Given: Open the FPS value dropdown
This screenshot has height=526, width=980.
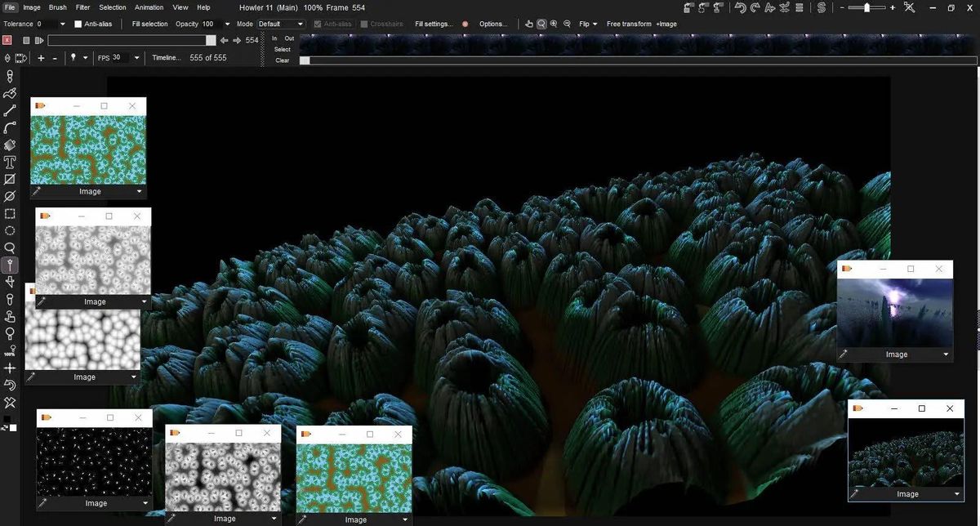Looking at the screenshot, I should tap(136, 58).
